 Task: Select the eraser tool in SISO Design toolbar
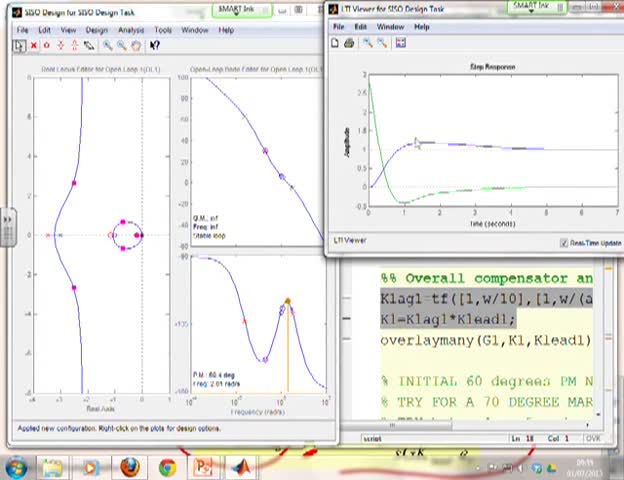tap(89, 45)
